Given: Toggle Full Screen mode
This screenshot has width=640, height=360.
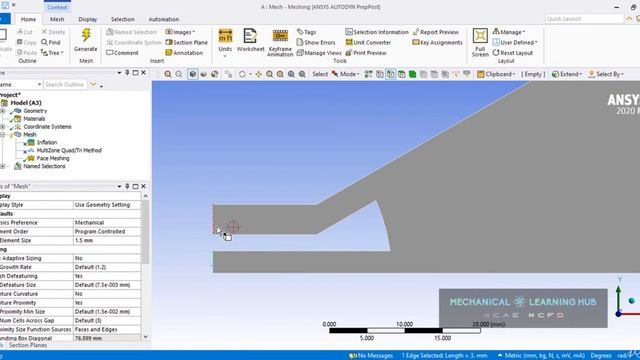Looking at the screenshot, I should pyautogui.click(x=480, y=42).
